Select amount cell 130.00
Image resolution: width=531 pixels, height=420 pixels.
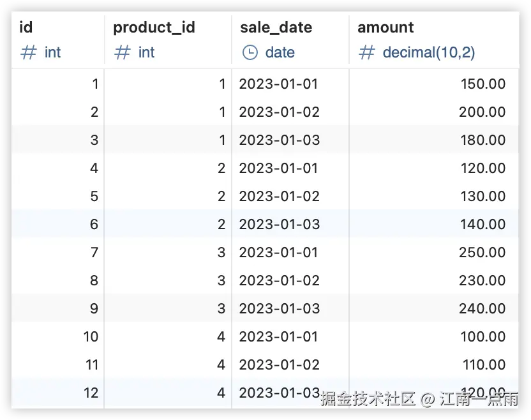(434, 196)
